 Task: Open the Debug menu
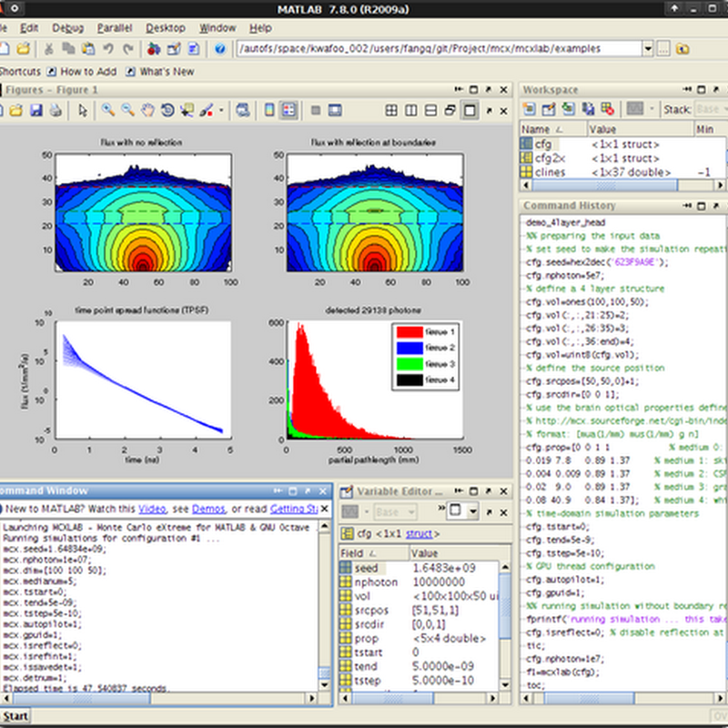[x=67, y=28]
